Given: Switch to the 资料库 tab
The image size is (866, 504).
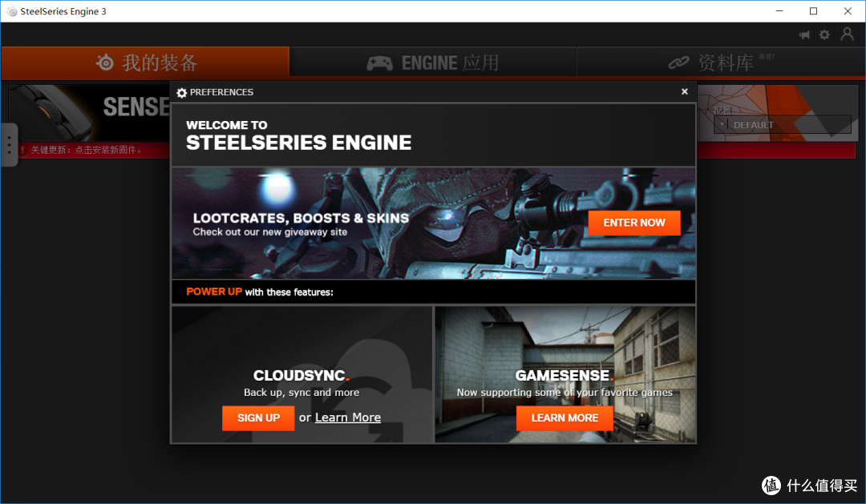Looking at the screenshot, I should click(721, 62).
